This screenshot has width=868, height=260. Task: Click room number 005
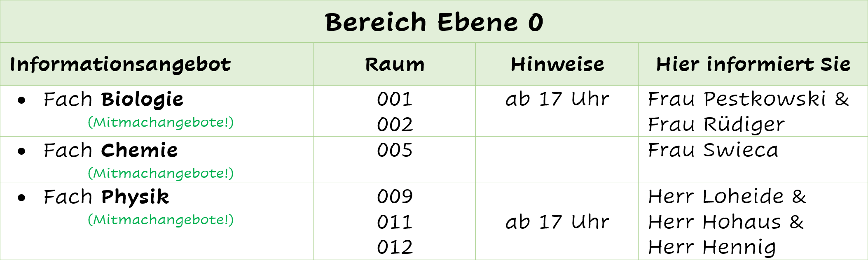coord(395,150)
